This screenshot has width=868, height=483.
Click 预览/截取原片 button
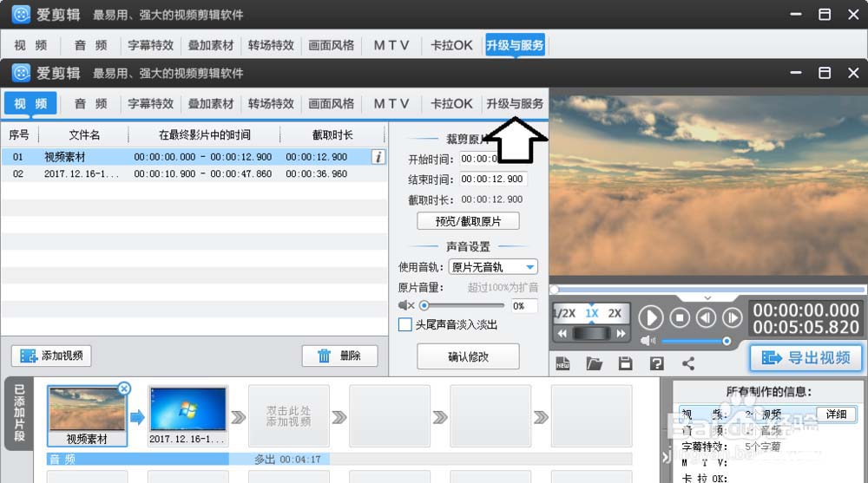(468, 221)
